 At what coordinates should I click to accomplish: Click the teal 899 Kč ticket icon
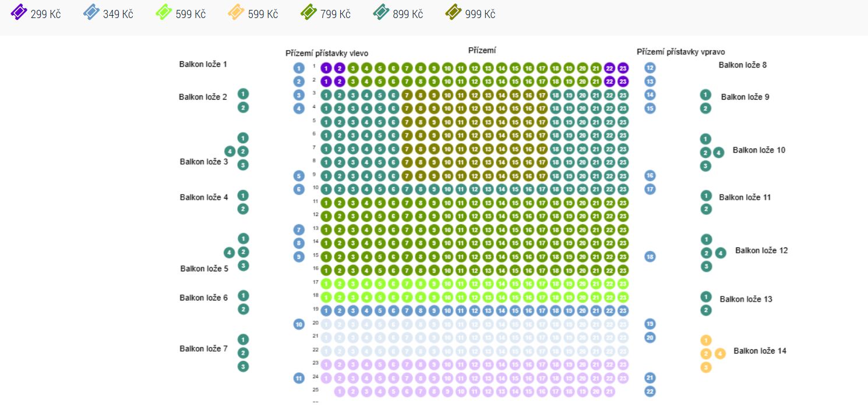click(x=382, y=13)
